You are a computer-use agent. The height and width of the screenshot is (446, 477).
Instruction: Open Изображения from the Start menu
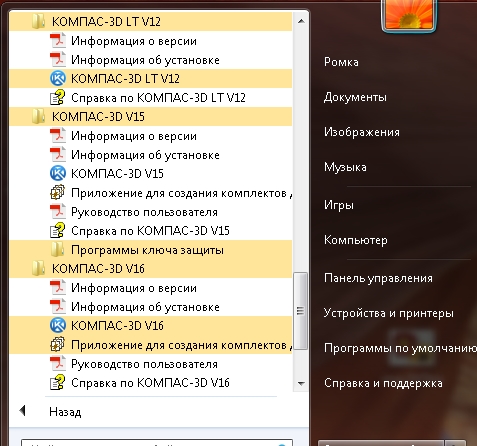(x=362, y=132)
